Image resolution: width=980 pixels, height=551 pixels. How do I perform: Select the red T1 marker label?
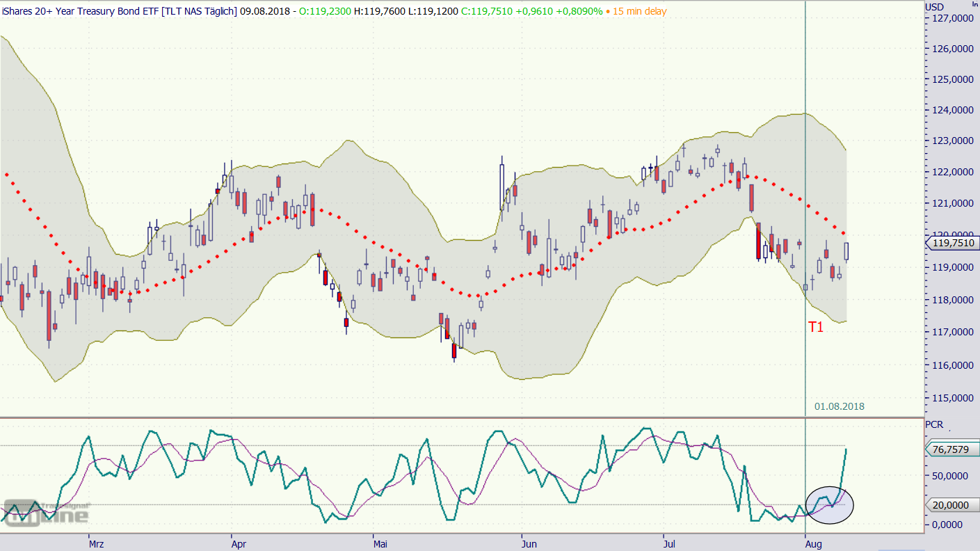[816, 327]
